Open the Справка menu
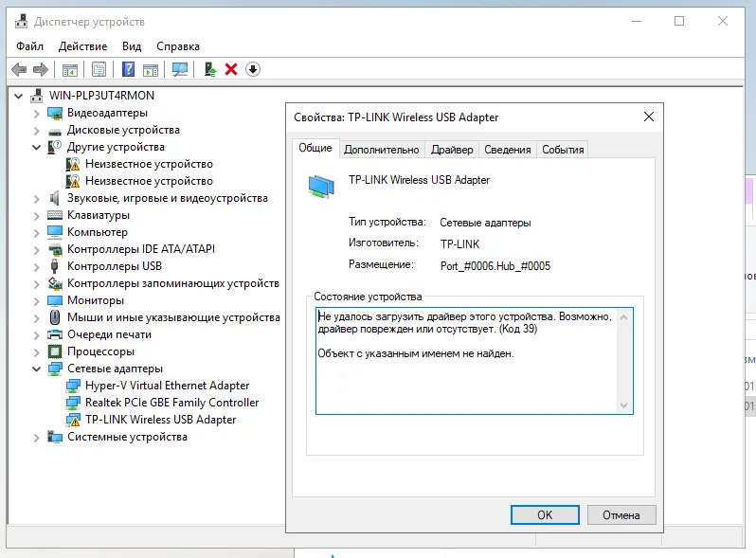The width and height of the screenshot is (756, 558). [178, 46]
